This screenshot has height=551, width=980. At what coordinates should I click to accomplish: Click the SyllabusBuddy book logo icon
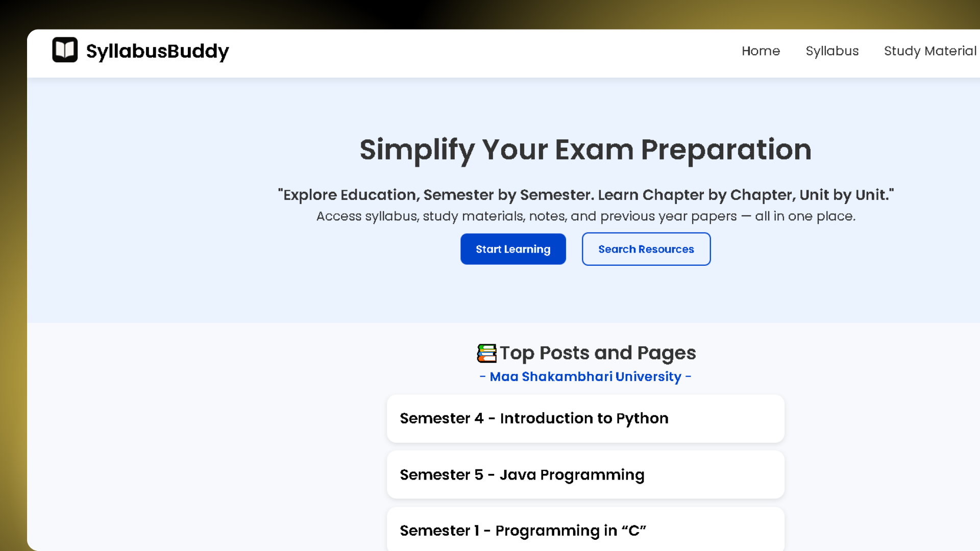(65, 50)
